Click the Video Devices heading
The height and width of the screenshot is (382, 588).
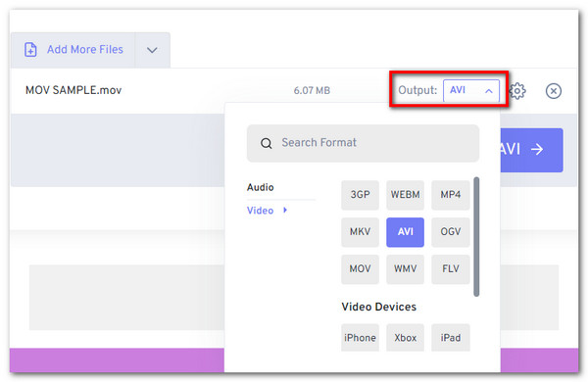coord(378,307)
